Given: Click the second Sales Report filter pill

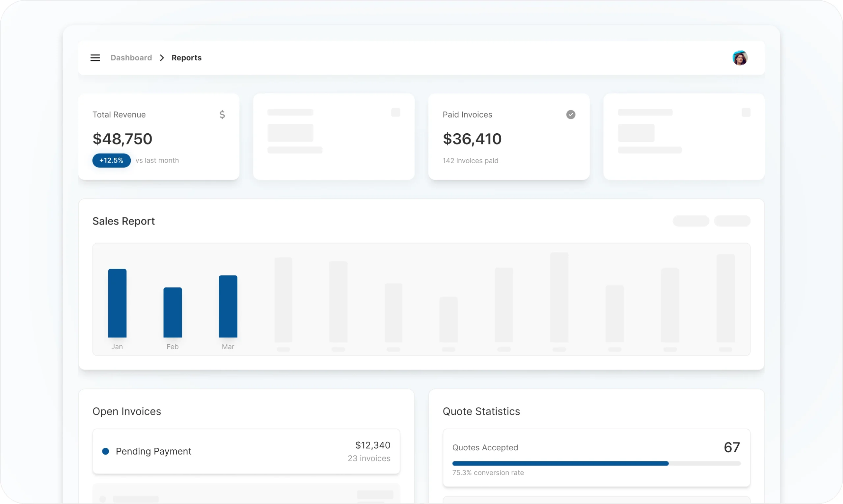Looking at the screenshot, I should [x=732, y=221].
